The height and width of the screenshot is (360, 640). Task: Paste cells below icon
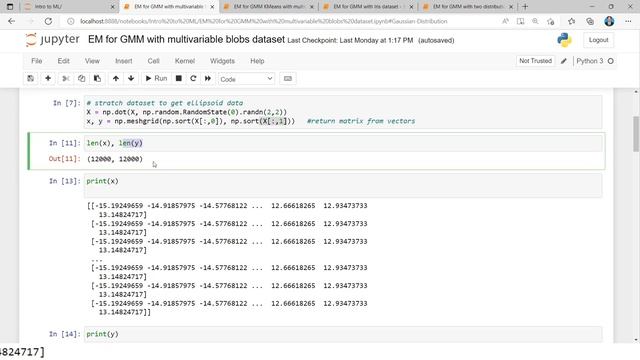(x=97, y=78)
